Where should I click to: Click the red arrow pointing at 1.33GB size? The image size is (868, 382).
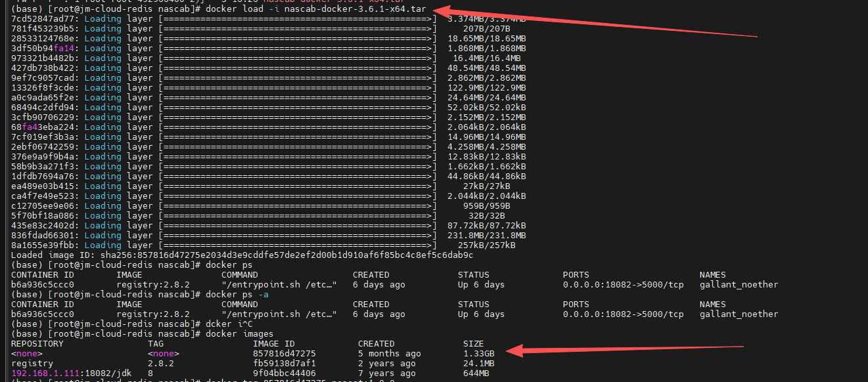coord(631,349)
